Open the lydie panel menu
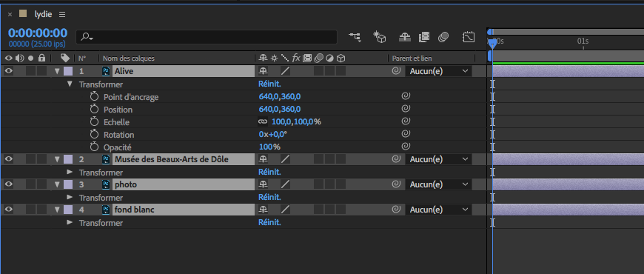This screenshot has width=644, height=274. tap(62, 14)
